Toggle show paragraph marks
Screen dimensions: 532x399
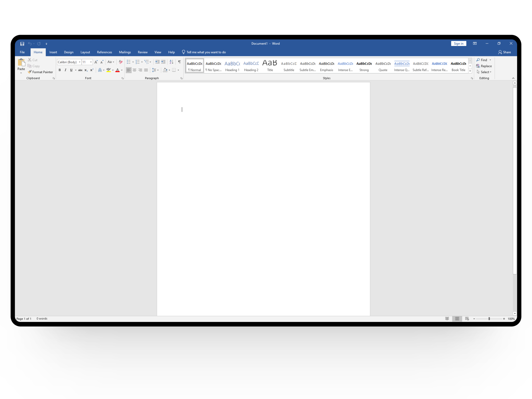tap(179, 62)
